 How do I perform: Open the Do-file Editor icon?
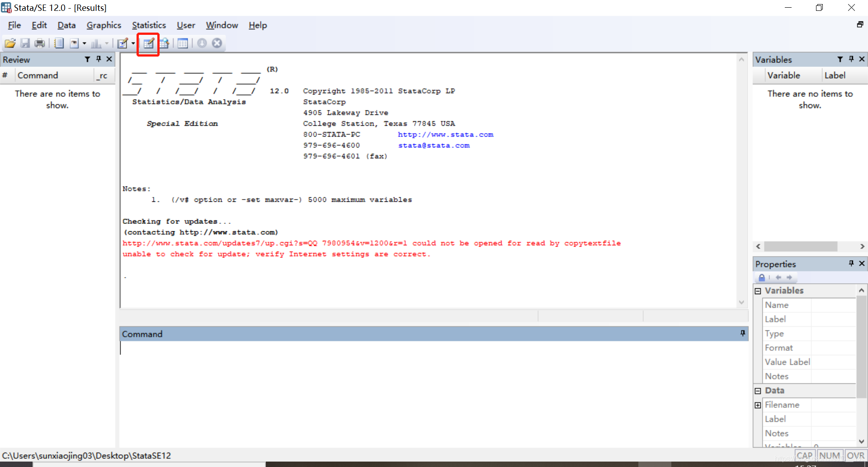[123, 43]
